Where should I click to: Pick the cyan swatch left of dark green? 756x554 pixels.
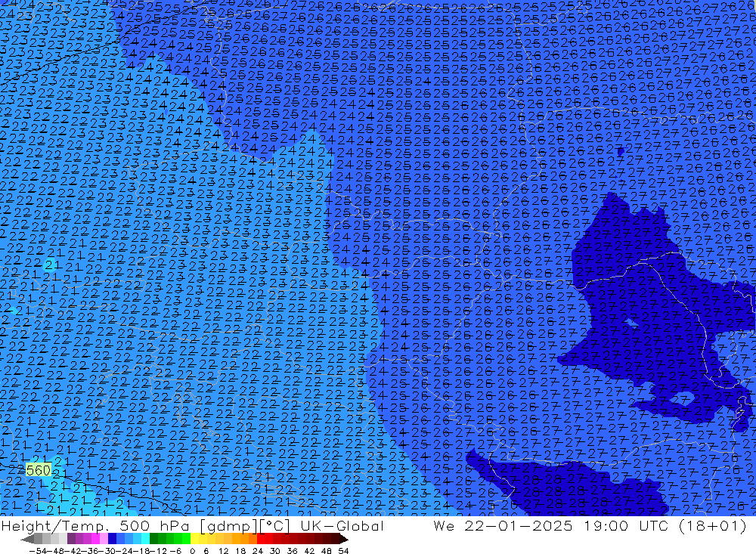coord(145,539)
